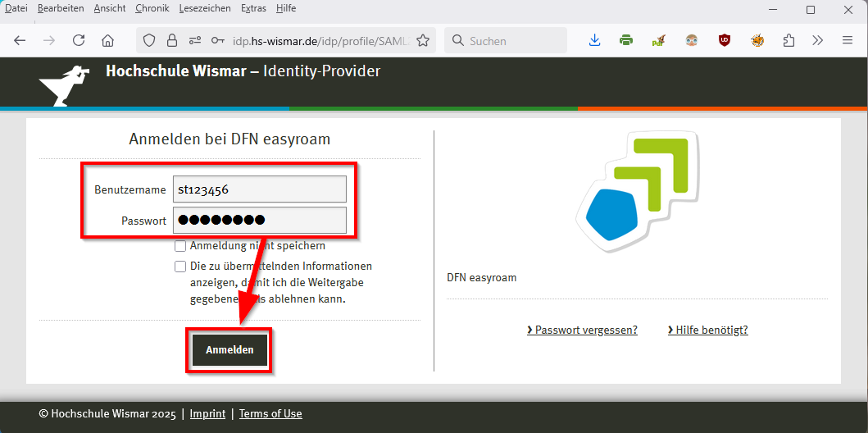
Task: Show site security padlock details
Action: pyautogui.click(x=171, y=40)
